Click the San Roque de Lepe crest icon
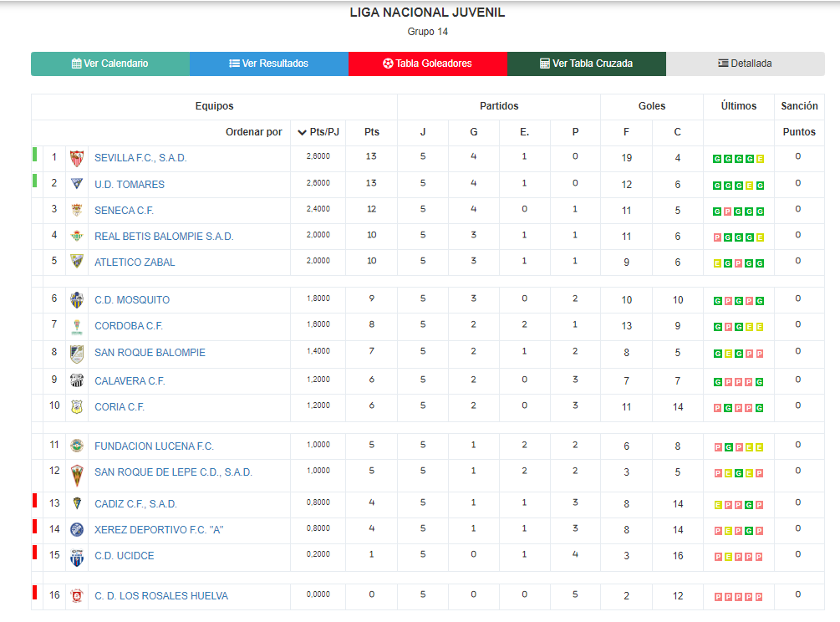 pos(77,476)
